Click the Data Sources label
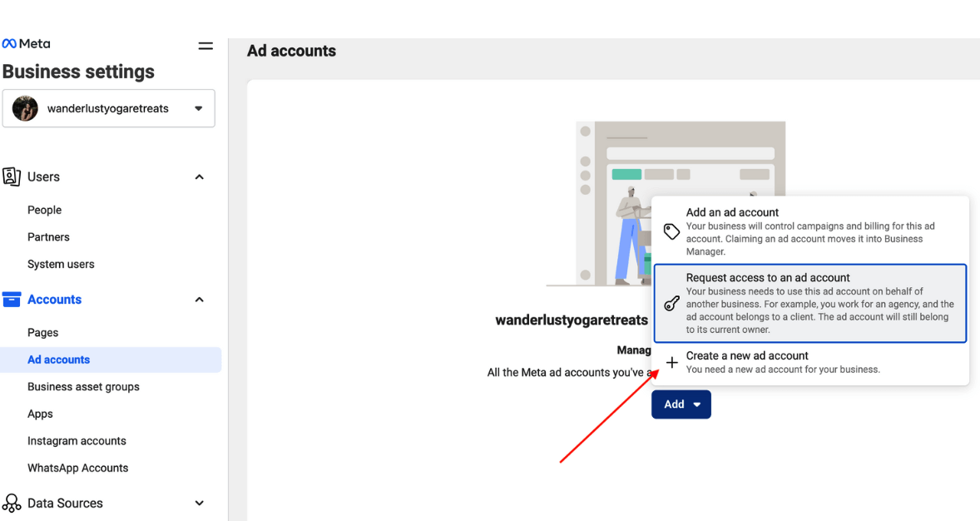 (65, 503)
